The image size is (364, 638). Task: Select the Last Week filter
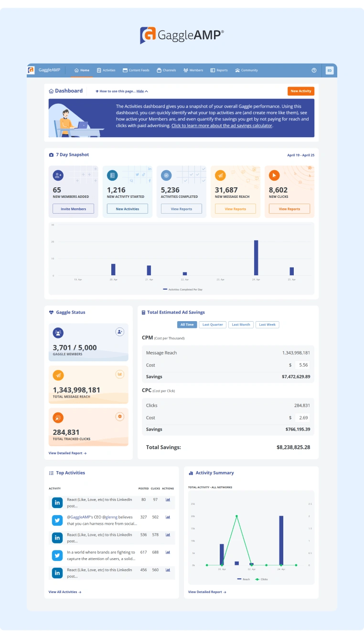pos(267,324)
